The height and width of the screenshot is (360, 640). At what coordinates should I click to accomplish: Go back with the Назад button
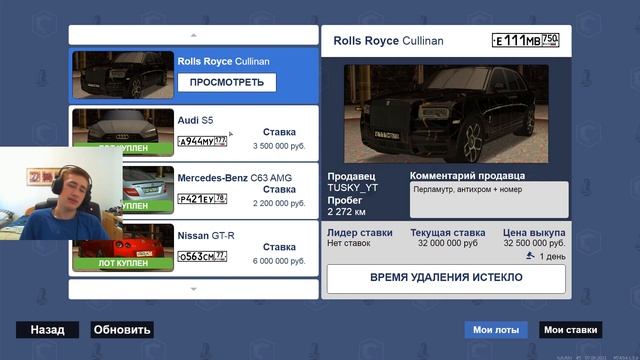[47, 330]
